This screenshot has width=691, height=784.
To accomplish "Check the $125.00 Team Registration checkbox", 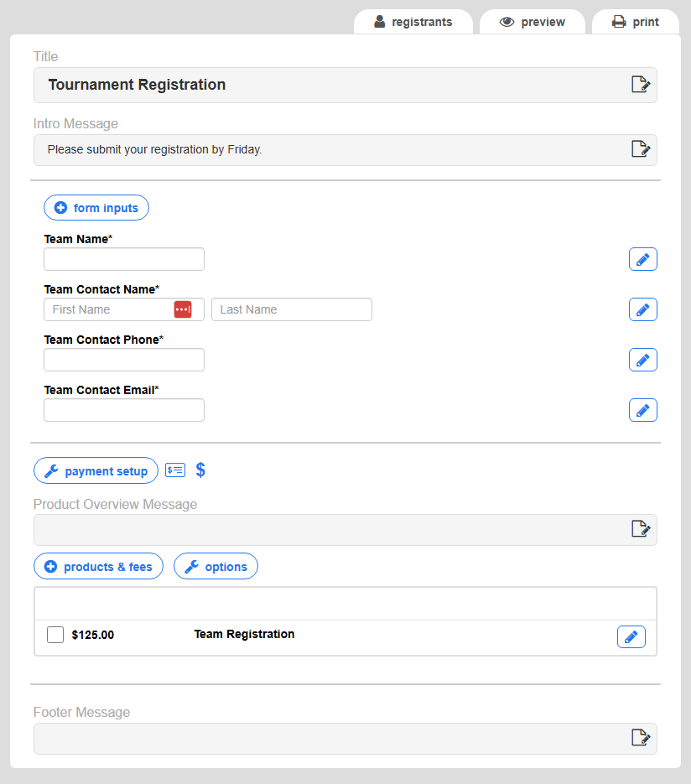I will (x=55, y=635).
